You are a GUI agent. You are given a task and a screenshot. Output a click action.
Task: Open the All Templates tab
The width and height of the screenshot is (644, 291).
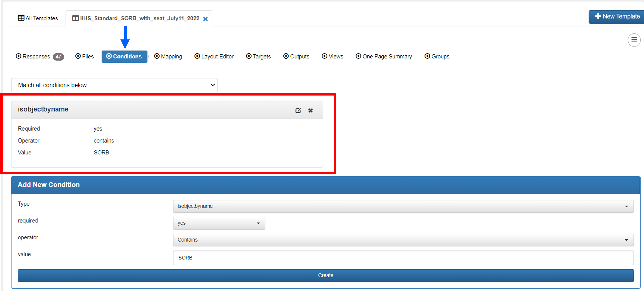point(38,18)
